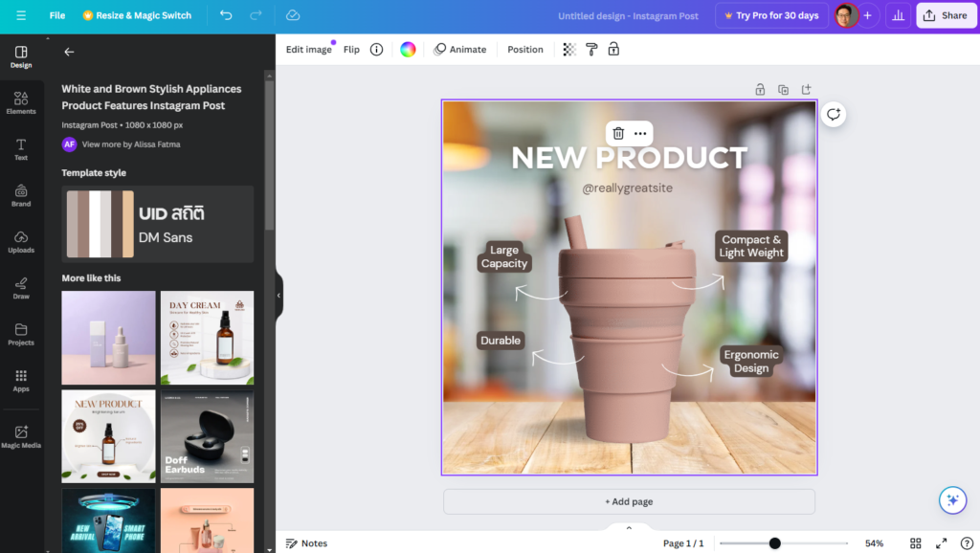Viewport: 980px width, 553px height.
Task: Click the Redo arrow
Action: pos(256,15)
